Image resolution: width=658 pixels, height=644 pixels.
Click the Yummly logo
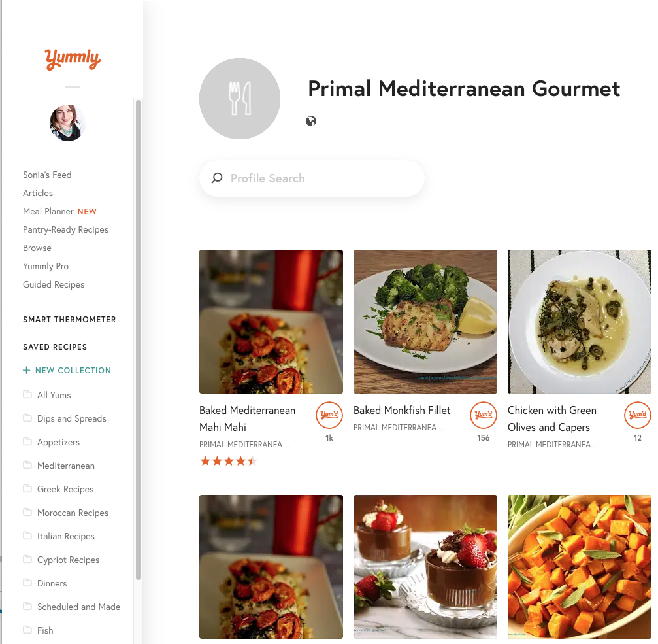coord(73,59)
